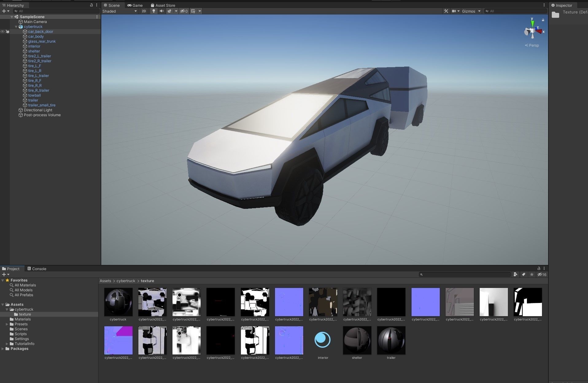The height and width of the screenshot is (383, 588).
Task: Open the Gizmos dropdown arrow
Action: pyautogui.click(x=479, y=11)
